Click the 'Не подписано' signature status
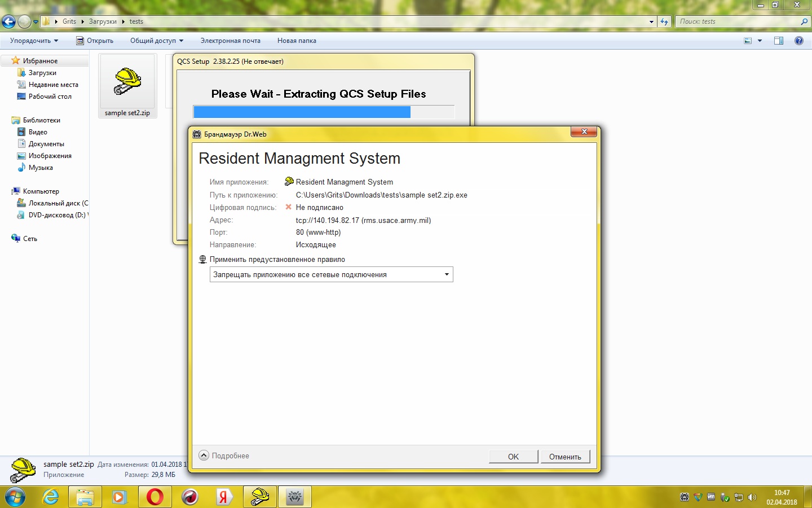The image size is (812, 508). 320,208
